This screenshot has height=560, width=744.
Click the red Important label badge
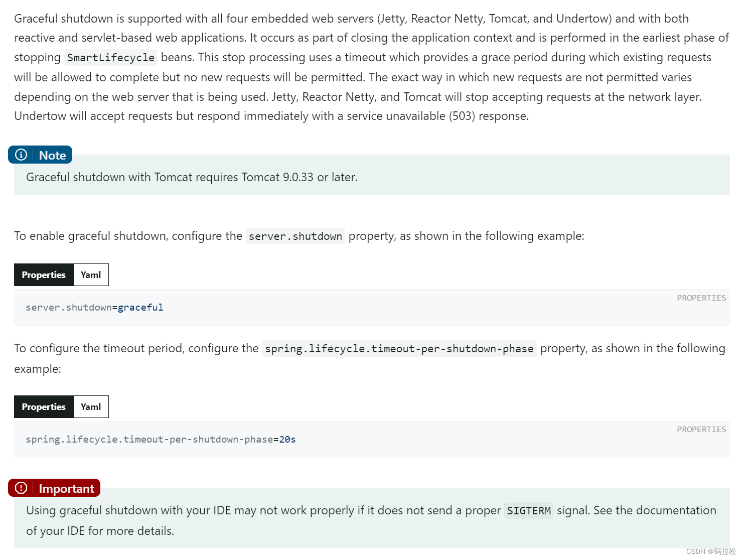[54, 488]
